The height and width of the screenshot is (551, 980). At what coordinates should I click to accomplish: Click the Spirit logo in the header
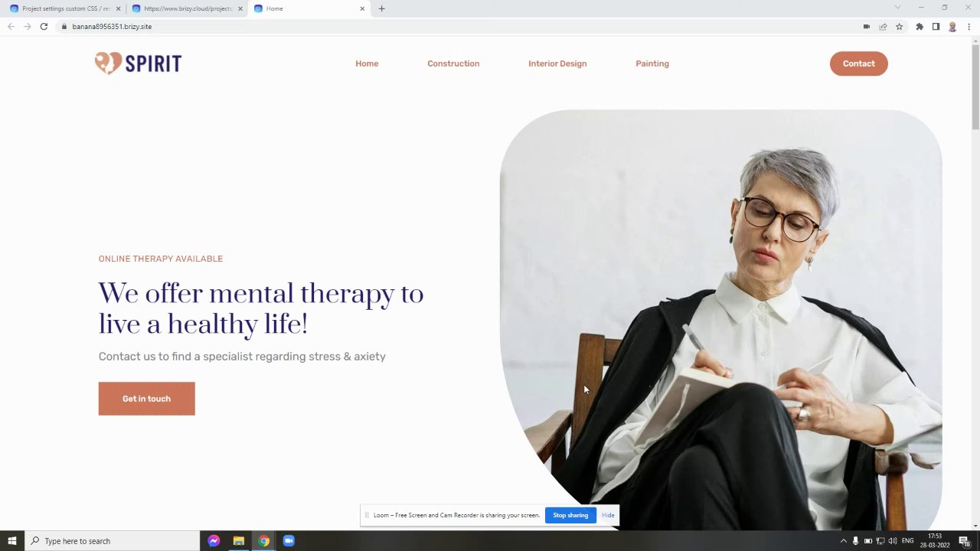pos(138,64)
